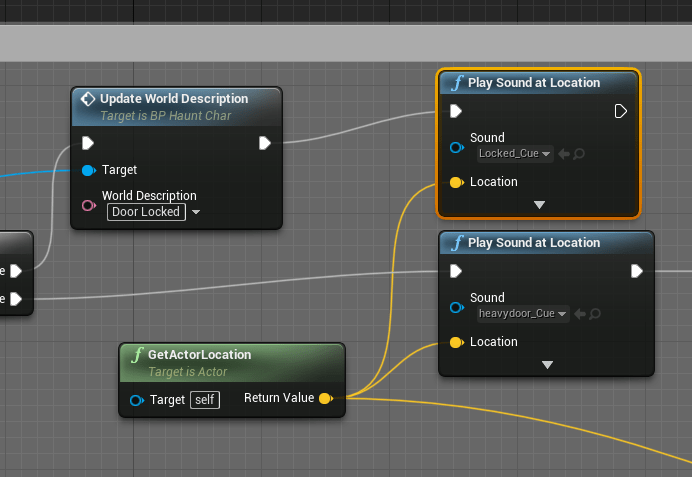This screenshot has width=692, height=477.
Task: Open the Locked_Cue sound asset dropdown
Action: 515,154
